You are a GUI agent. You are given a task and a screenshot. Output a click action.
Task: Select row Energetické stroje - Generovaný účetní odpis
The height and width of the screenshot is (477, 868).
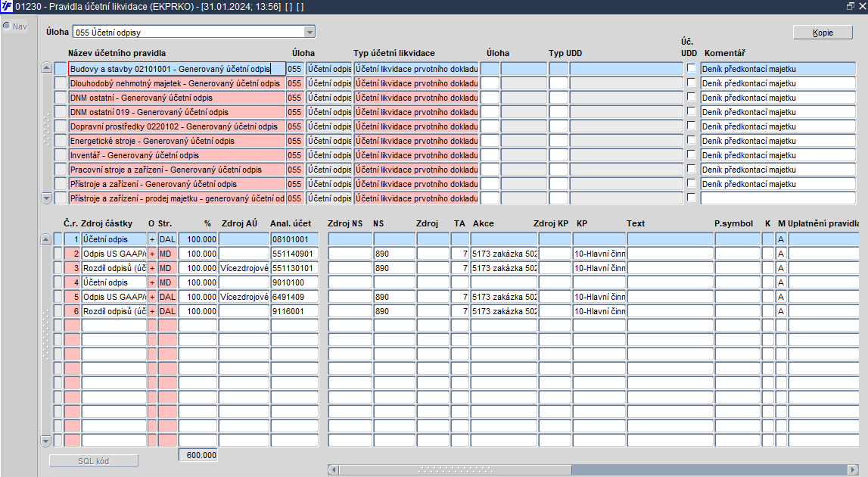pos(177,141)
